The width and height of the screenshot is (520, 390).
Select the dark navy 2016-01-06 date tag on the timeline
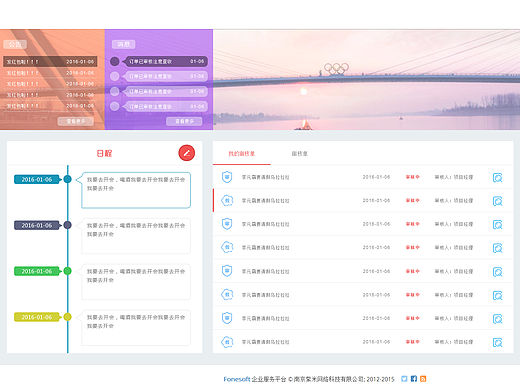[x=37, y=225]
